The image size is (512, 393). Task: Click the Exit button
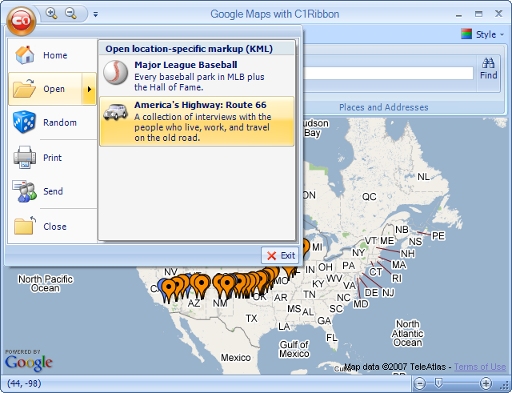pos(280,255)
